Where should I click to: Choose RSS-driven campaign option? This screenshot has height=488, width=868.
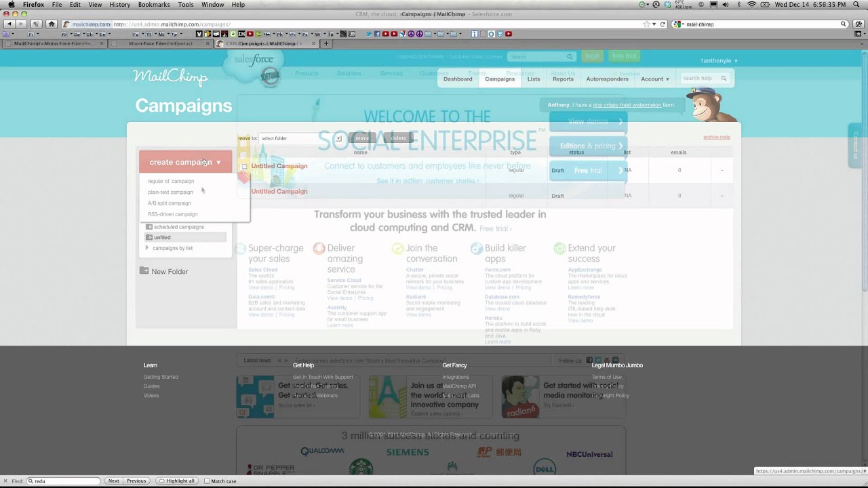(x=172, y=214)
